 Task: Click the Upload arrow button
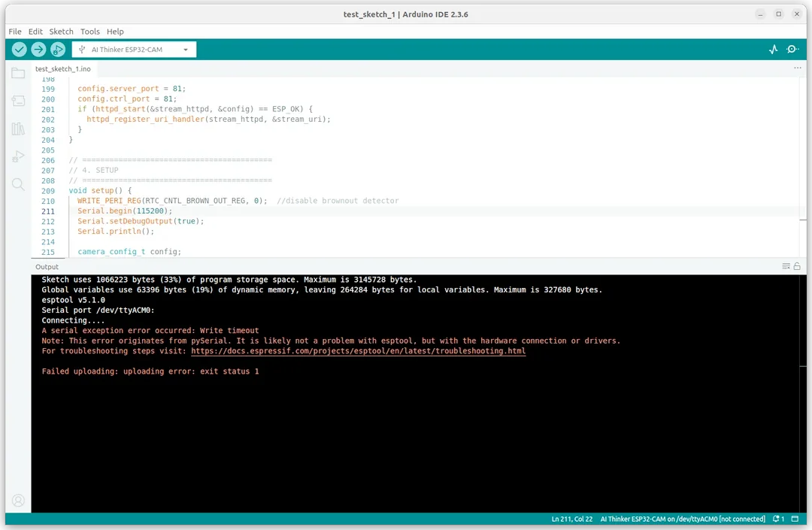pyautogui.click(x=38, y=49)
